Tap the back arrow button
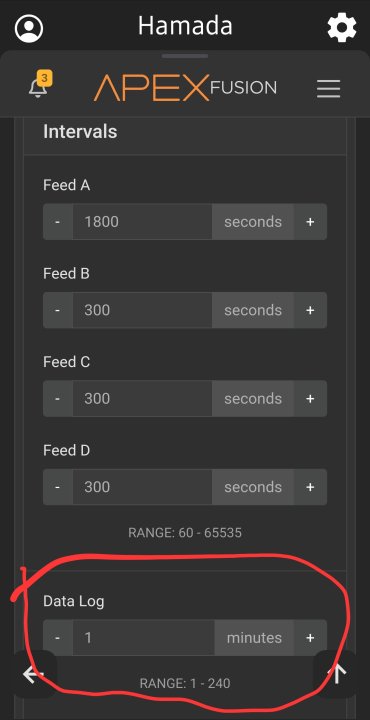 (34, 675)
